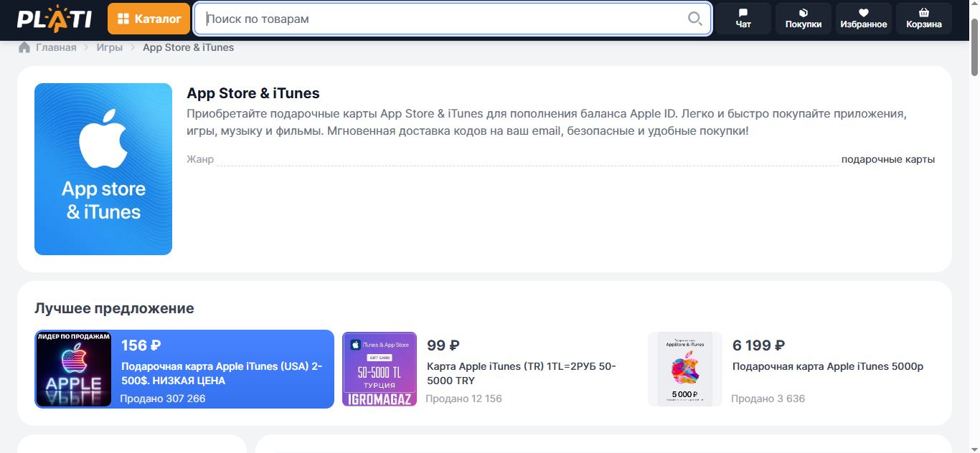Click the Лучшее предложение heading
The width and height of the screenshot is (980, 453).
click(114, 308)
